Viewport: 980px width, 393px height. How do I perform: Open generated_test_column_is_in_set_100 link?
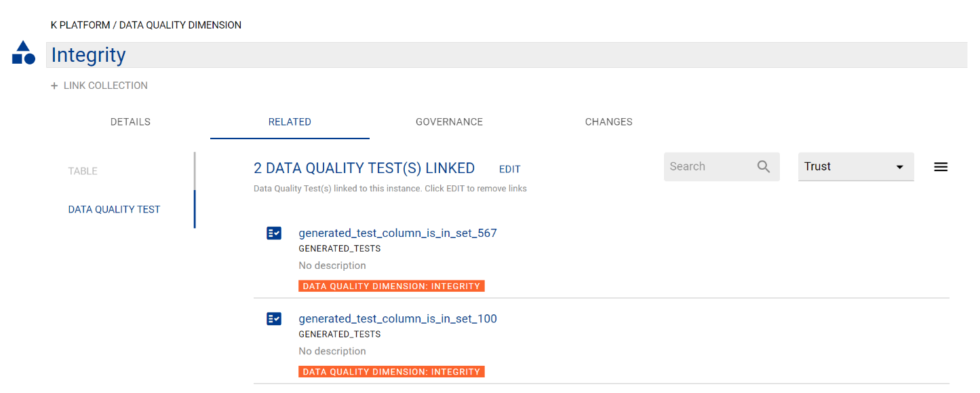coord(397,319)
